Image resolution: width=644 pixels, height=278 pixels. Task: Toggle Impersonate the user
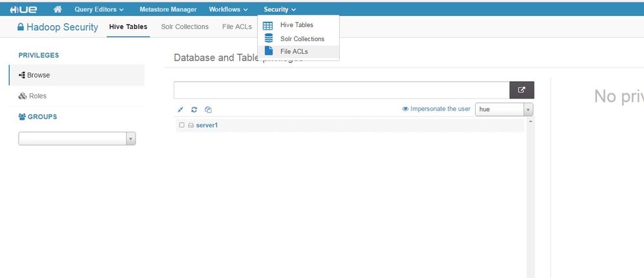pos(436,109)
